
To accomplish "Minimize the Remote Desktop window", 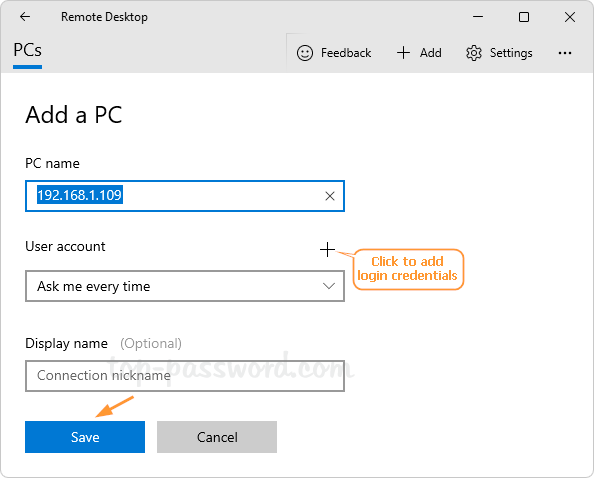I will click(478, 17).
